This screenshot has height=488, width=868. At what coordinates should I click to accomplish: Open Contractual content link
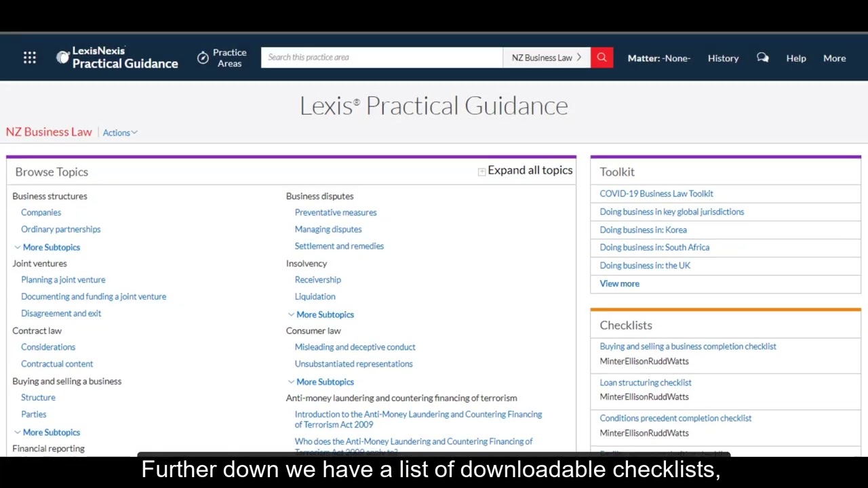[57, 364]
